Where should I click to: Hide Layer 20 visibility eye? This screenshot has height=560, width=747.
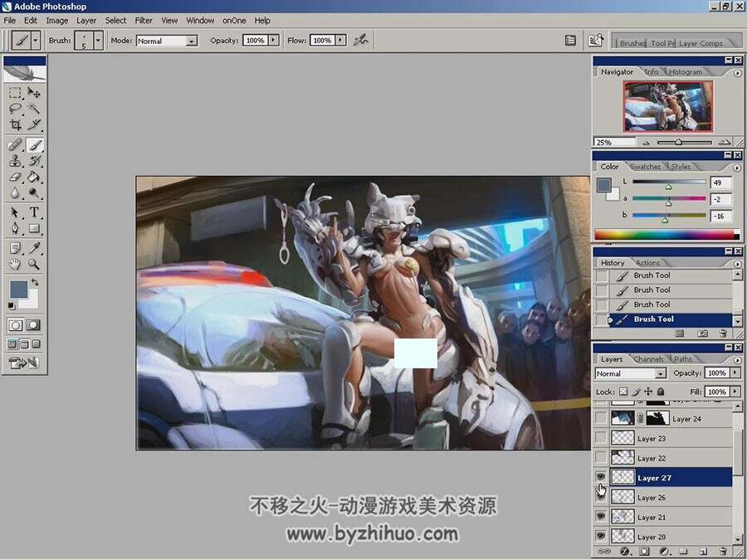(601, 536)
